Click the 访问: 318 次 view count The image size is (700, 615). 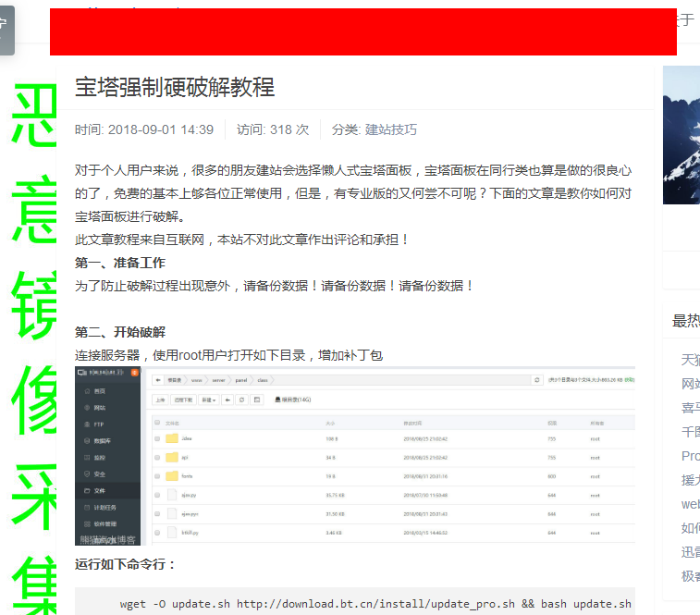pyautogui.click(x=272, y=129)
